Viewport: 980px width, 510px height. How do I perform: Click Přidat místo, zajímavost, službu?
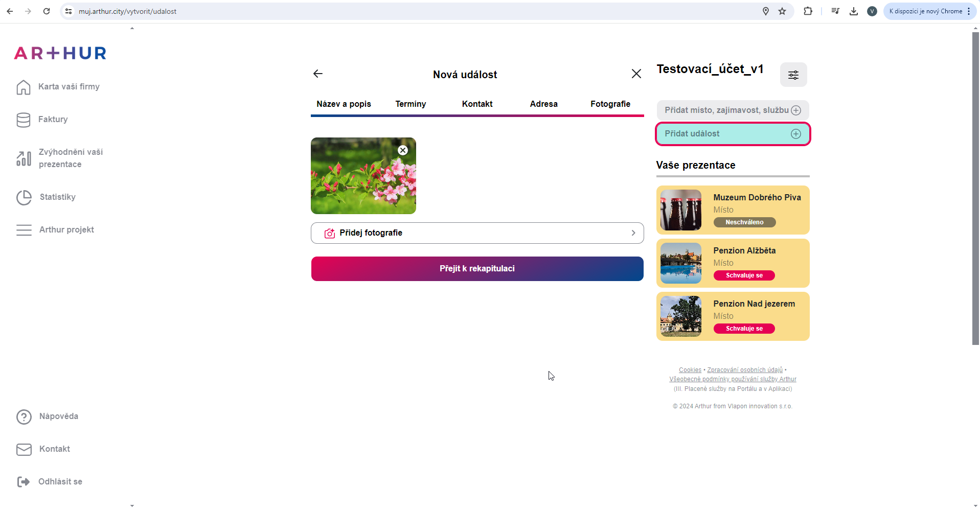732,110
